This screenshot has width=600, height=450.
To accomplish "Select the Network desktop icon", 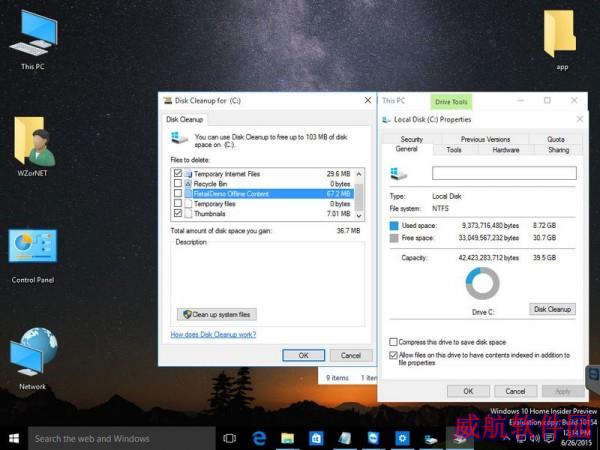I will click(33, 358).
